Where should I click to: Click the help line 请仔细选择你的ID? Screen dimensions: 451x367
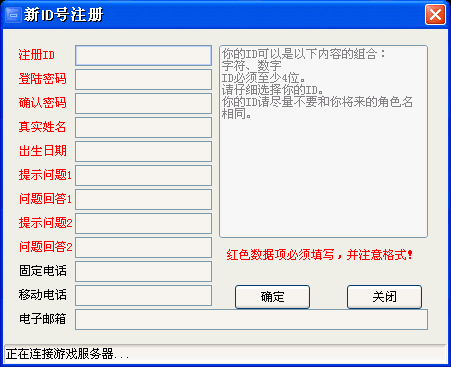pyautogui.click(x=272, y=90)
